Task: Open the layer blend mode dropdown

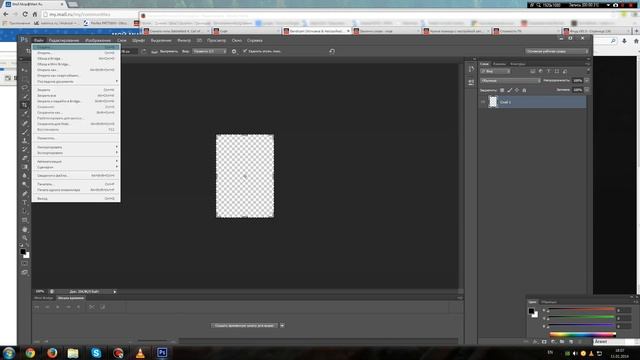Action: click(510, 81)
